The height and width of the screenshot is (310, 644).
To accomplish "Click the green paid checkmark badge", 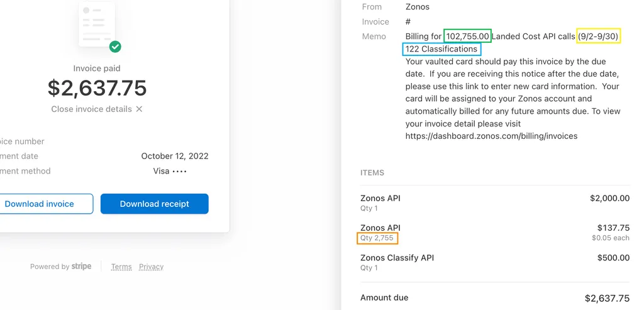I will 115,47.
